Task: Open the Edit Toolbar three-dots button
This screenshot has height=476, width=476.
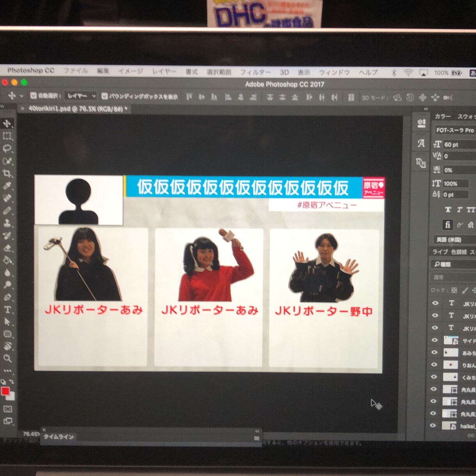Action: 7,371
